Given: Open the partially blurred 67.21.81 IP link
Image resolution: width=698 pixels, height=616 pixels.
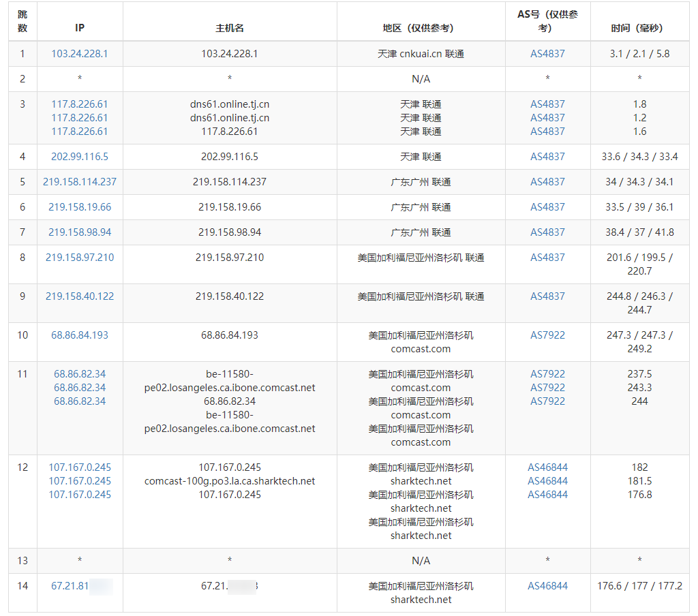Looking at the screenshot, I should pyautogui.click(x=71, y=586).
